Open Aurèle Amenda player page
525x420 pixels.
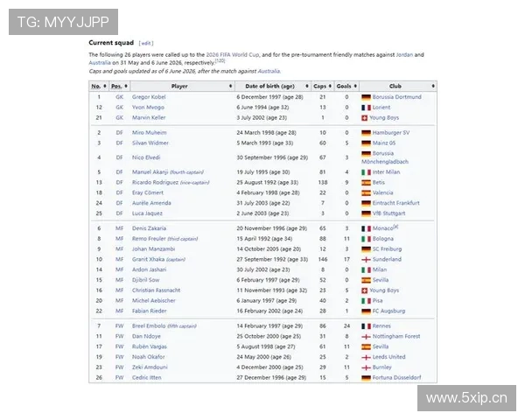151,203
